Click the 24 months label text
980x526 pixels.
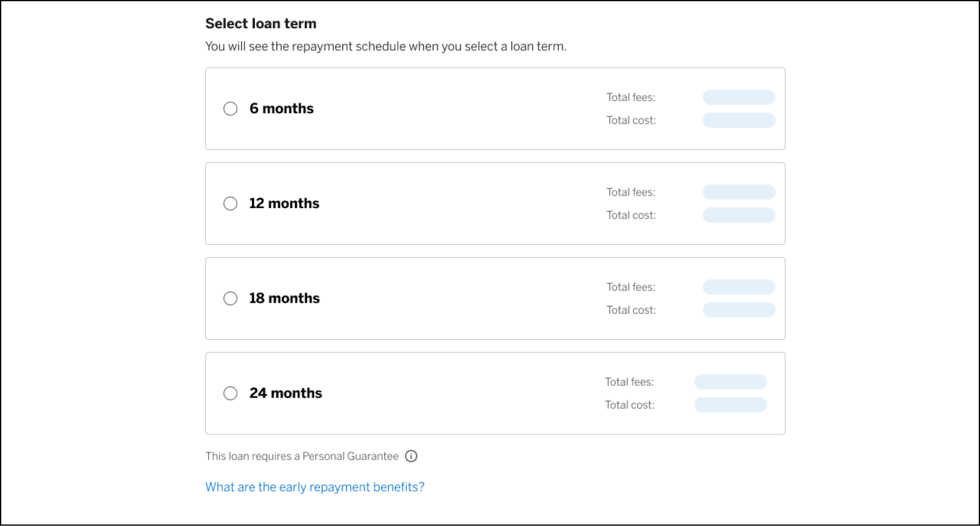tap(286, 393)
